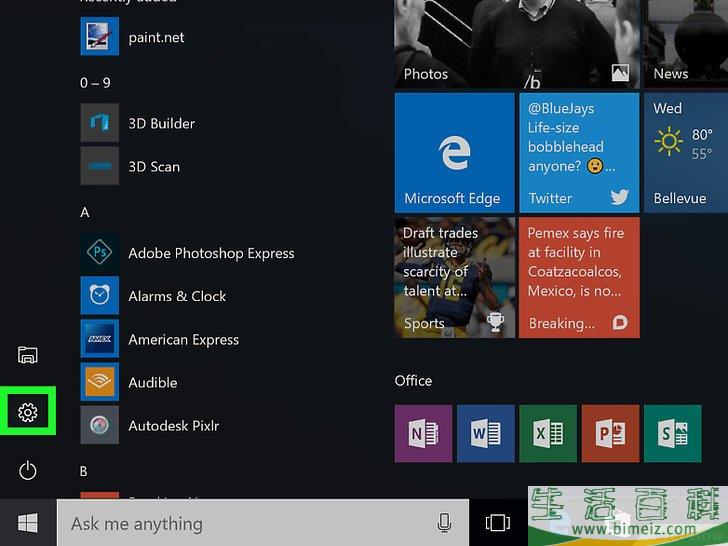The width and height of the screenshot is (728, 546).
Task: Open the Weather tile for Bellevue
Action: (686, 153)
